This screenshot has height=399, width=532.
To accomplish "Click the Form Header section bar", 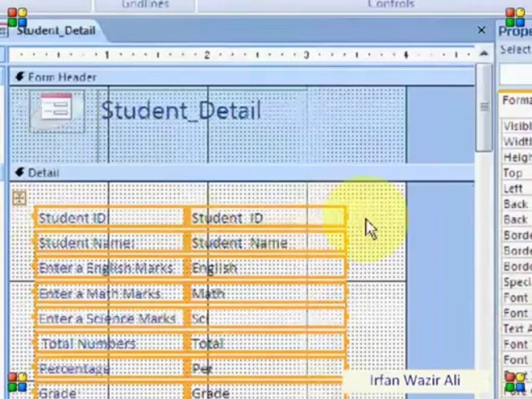I will tap(242, 77).
